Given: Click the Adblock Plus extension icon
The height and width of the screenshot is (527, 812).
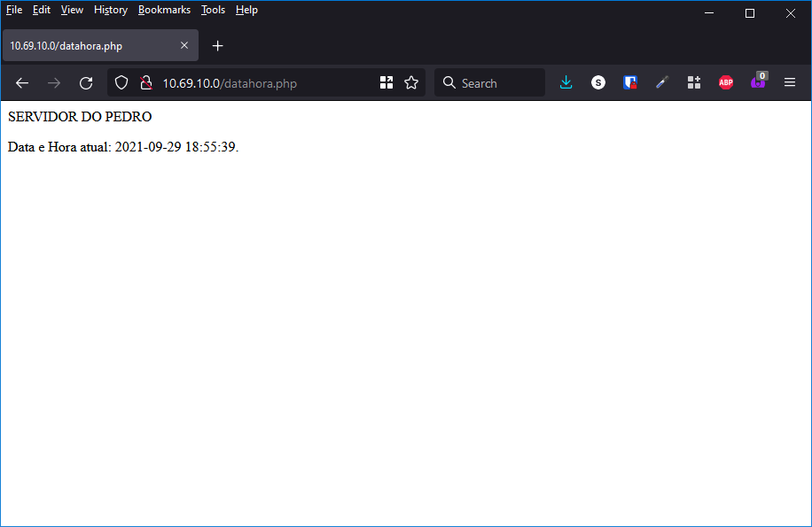Looking at the screenshot, I should point(725,82).
